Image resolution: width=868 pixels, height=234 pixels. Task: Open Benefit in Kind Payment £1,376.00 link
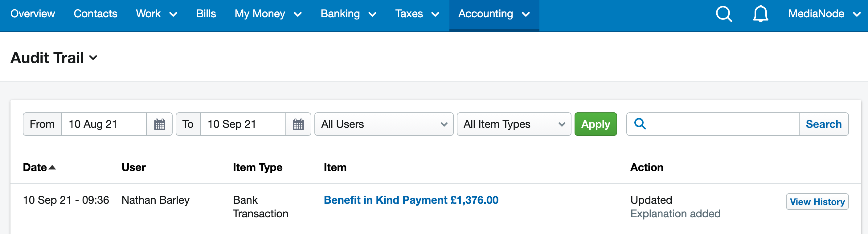pos(411,200)
